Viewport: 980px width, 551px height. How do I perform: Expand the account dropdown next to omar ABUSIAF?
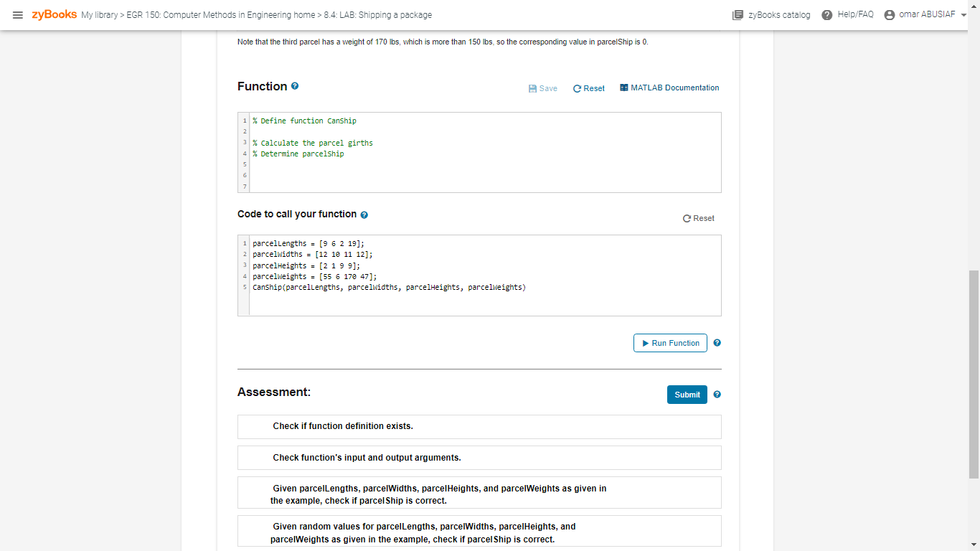tap(964, 14)
